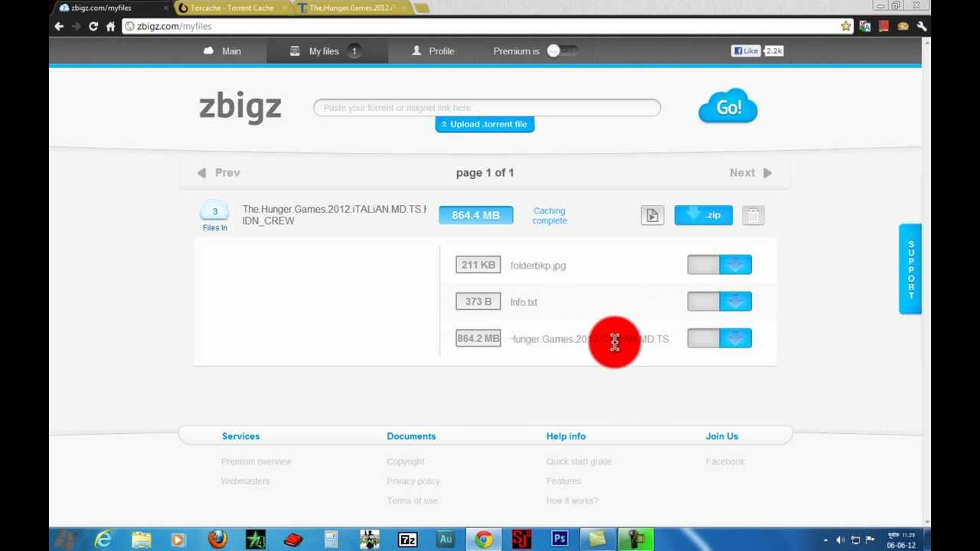980x551 pixels.
Task: Delete the Hunger Games torrent with trash icon
Action: click(x=753, y=216)
